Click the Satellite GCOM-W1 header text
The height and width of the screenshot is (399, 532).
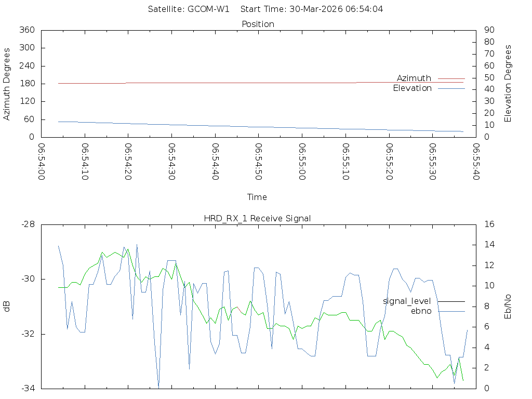click(x=189, y=9)
